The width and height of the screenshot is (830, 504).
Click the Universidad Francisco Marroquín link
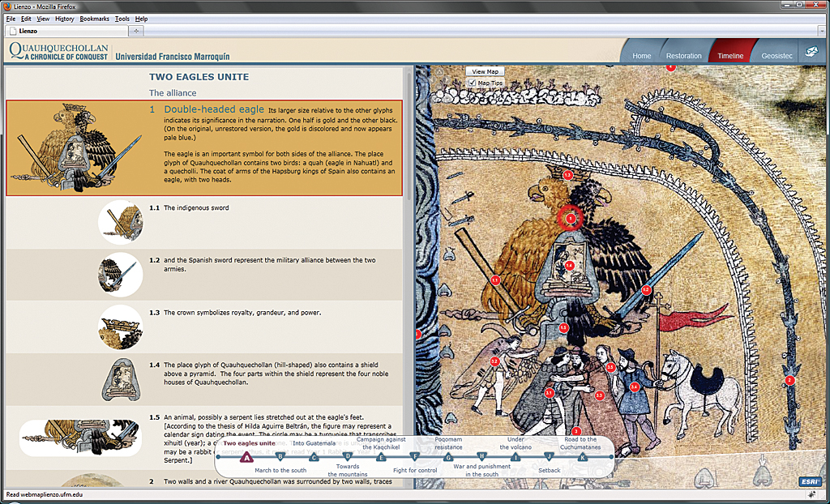[173, 56]
